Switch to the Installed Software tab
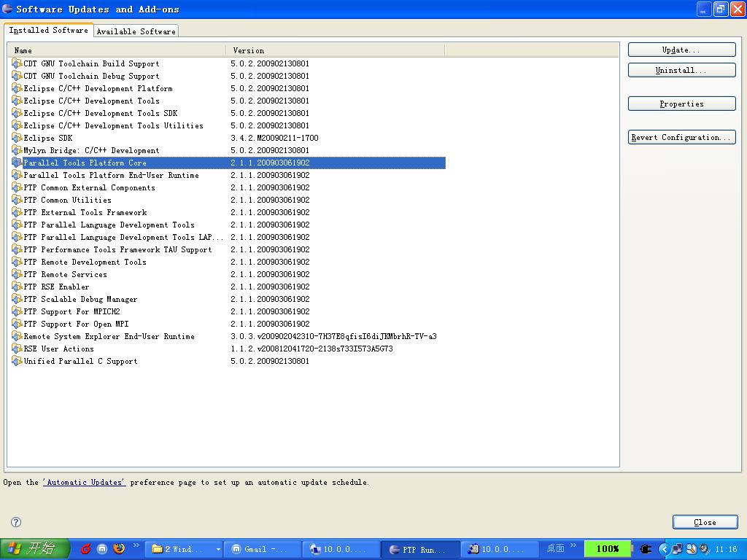 point(49,30)
